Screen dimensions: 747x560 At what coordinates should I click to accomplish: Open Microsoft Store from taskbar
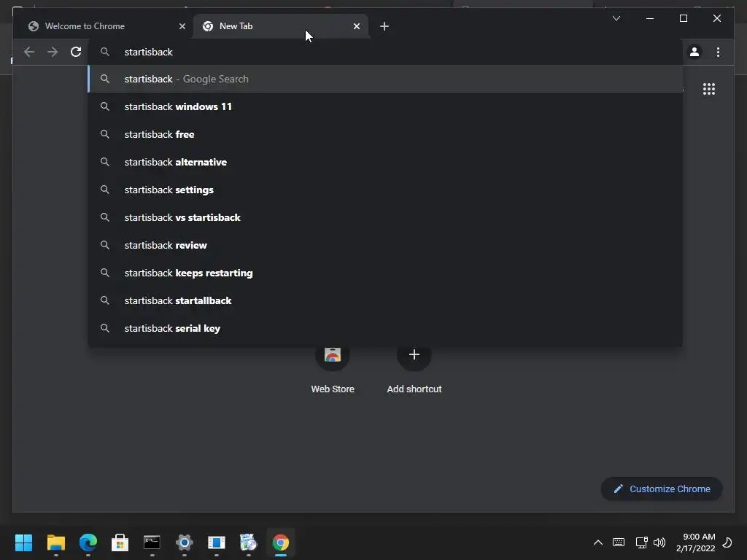coord(120,542)
